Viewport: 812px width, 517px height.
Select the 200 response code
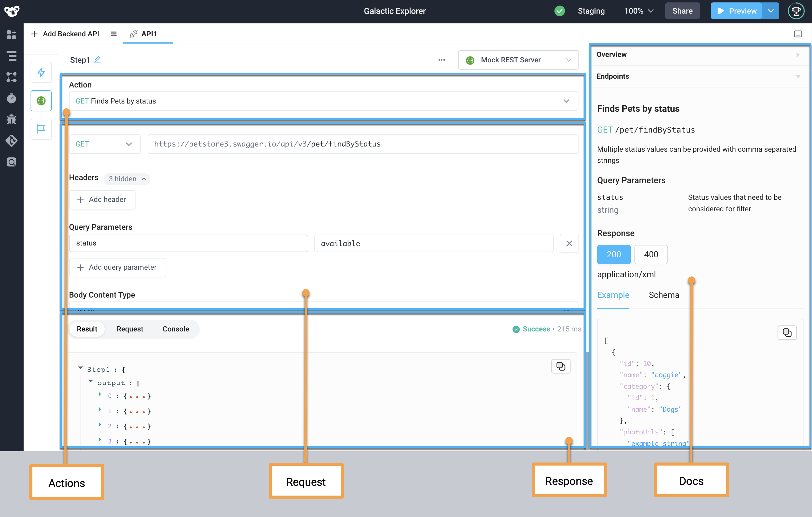click(x=614, y=255)
